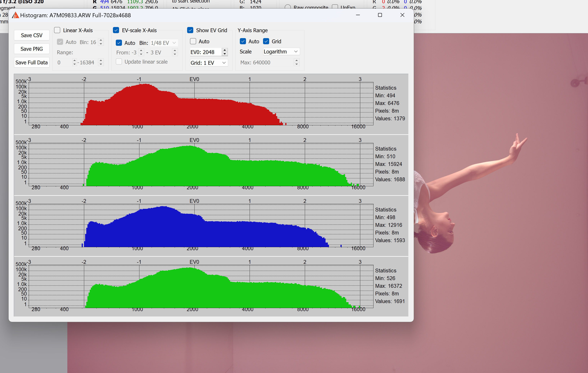
Task: Disable Y-Axis Grid checkbox
Action: [x=266, y=41]
